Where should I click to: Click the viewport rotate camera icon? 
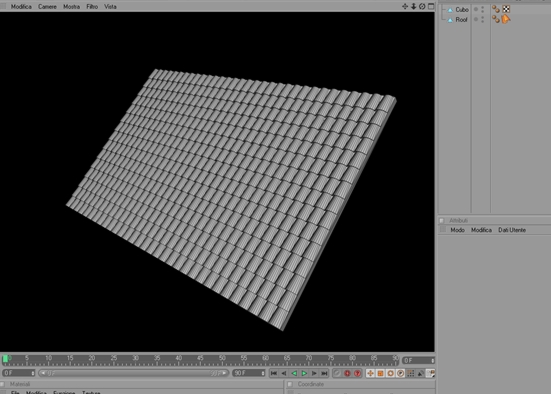pos(422,6)
